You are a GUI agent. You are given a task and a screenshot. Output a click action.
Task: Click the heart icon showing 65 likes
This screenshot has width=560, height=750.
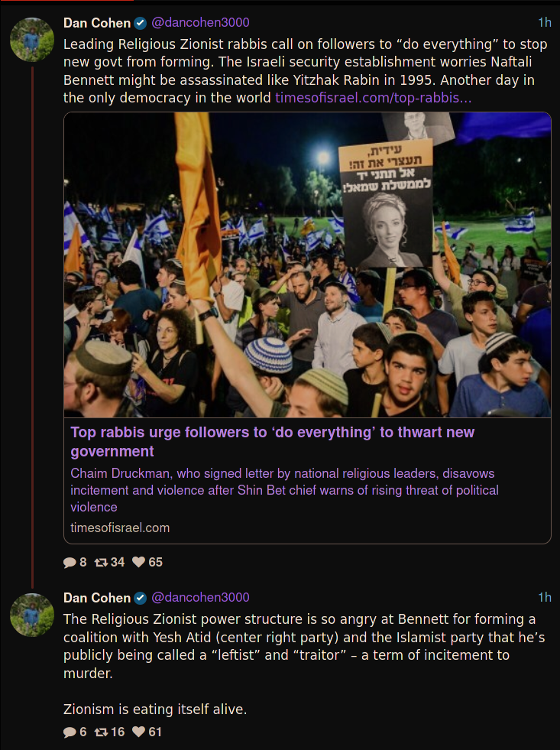click(138, 563)
